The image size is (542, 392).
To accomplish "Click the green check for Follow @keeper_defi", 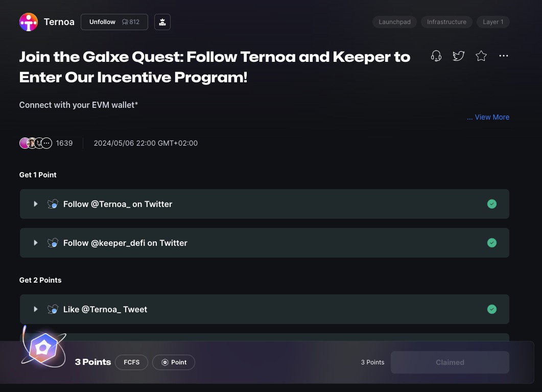I will point(492,243).
